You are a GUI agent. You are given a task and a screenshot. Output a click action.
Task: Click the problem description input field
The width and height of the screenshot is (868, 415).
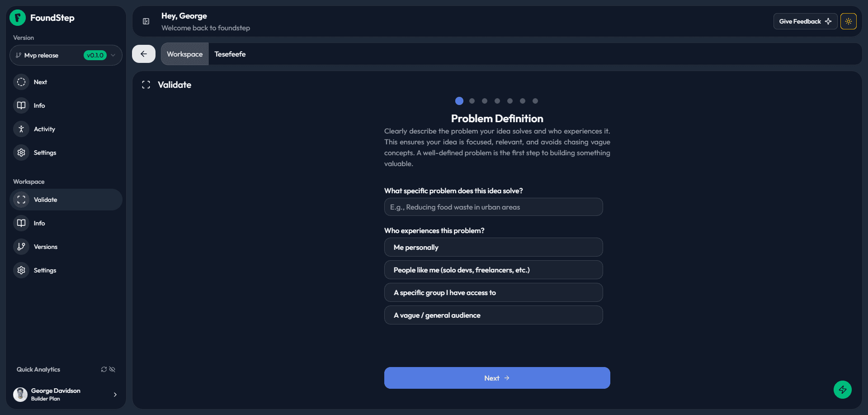493,207
